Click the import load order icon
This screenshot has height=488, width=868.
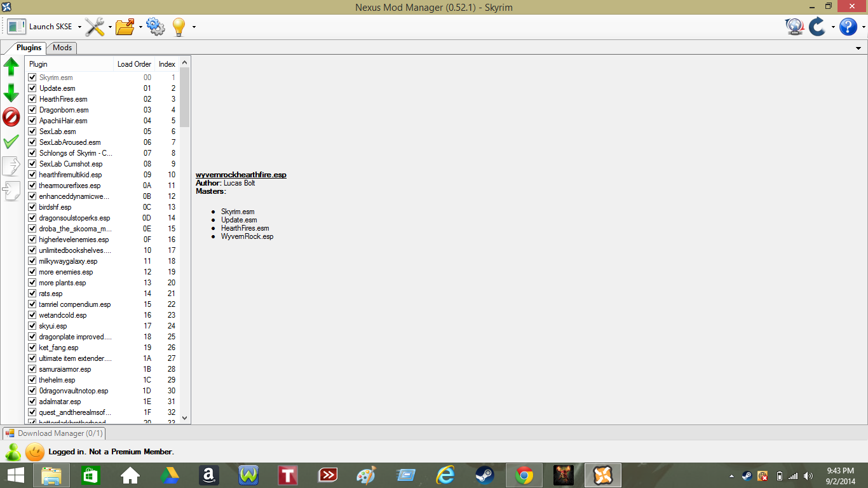click(11, 191)
